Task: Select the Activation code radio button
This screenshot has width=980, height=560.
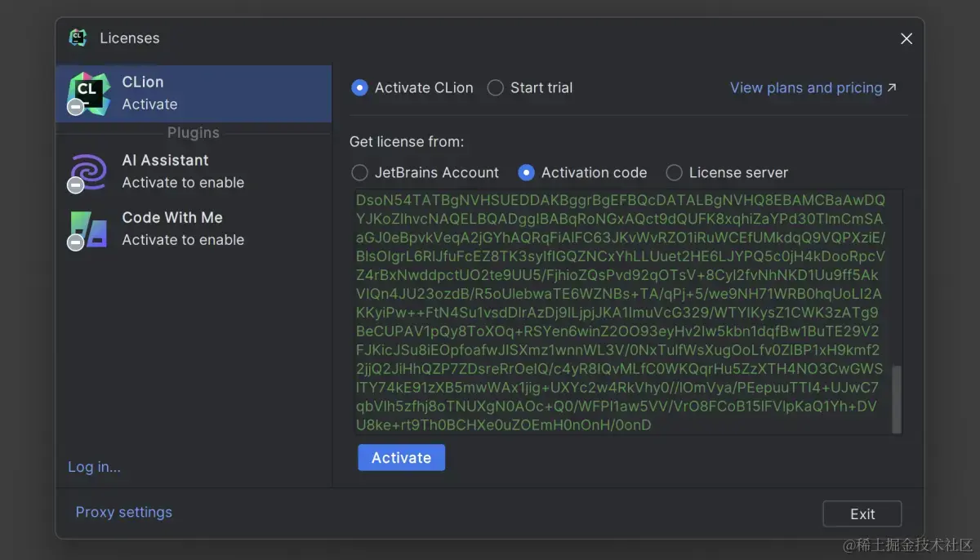Action: point(526,172)
